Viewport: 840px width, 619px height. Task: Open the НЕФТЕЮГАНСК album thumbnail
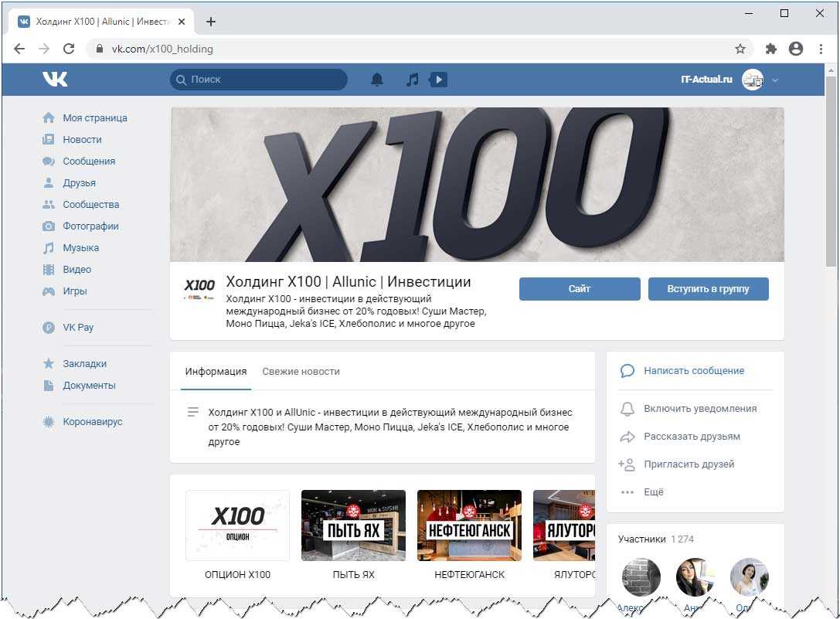(x=469, y=525)
